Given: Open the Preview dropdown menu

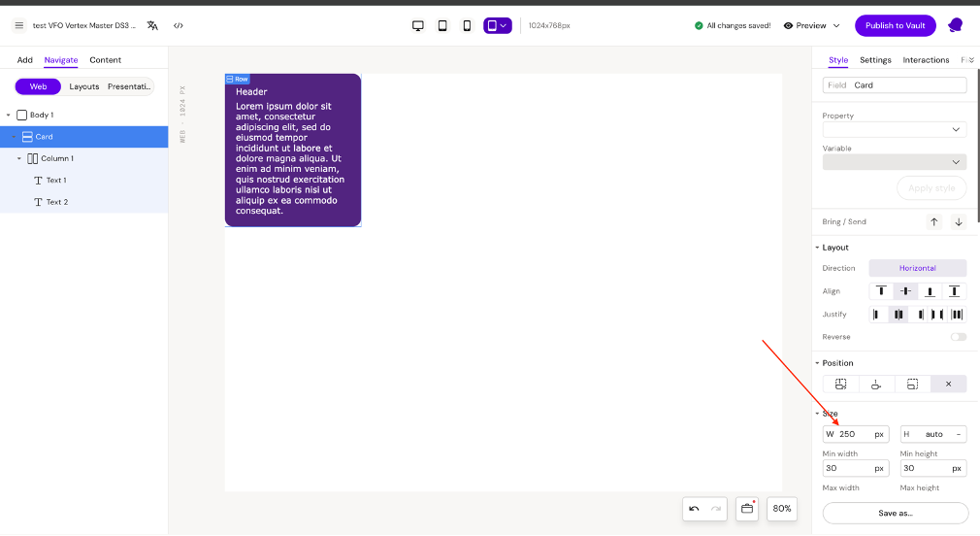Looking at the screenshot, I should 810,25.
